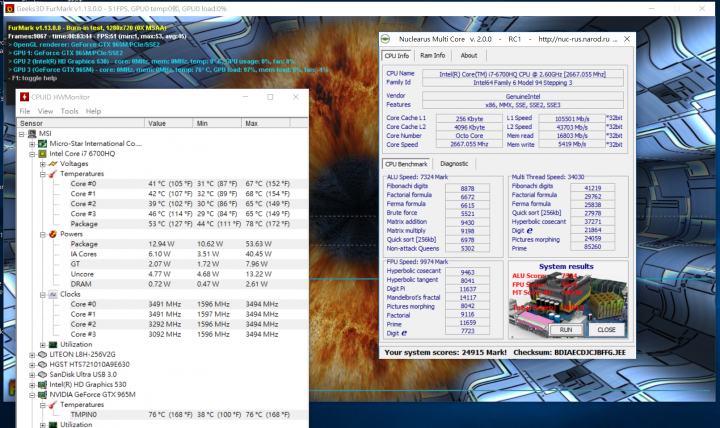Collapse the MSI root node

(22, 134)
